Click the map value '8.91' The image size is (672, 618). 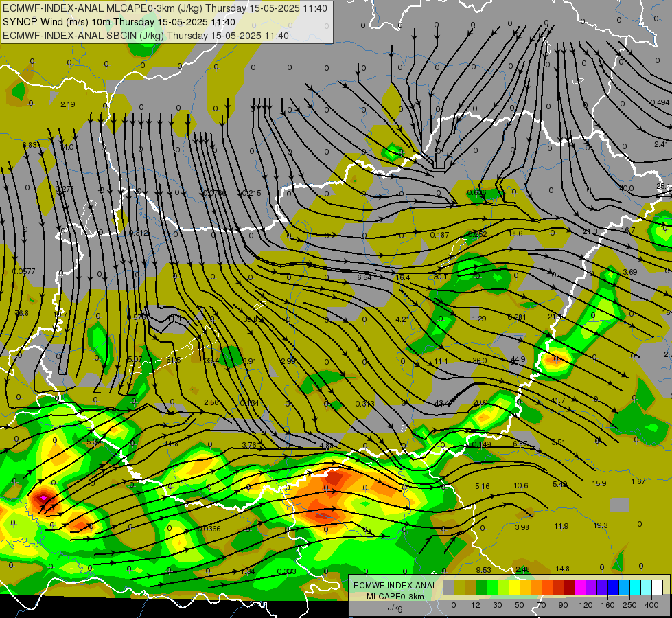point(249,361)
